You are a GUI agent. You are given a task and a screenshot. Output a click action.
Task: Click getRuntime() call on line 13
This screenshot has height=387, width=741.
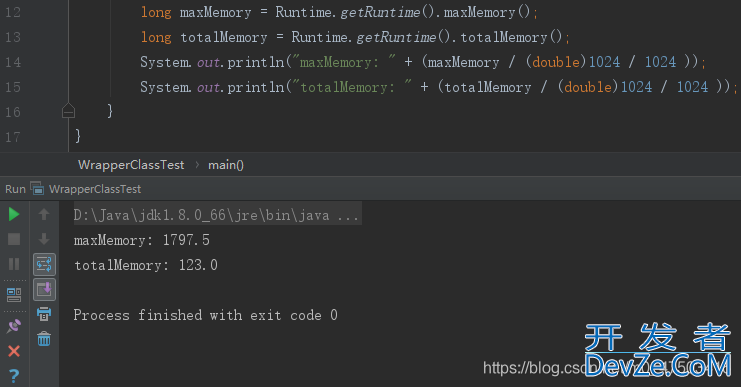point(403,37)
